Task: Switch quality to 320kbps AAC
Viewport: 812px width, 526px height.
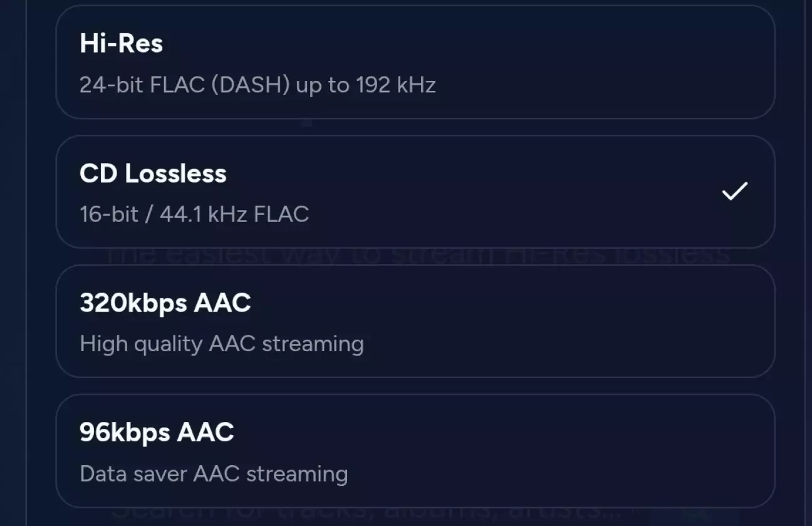Action: 415,321
